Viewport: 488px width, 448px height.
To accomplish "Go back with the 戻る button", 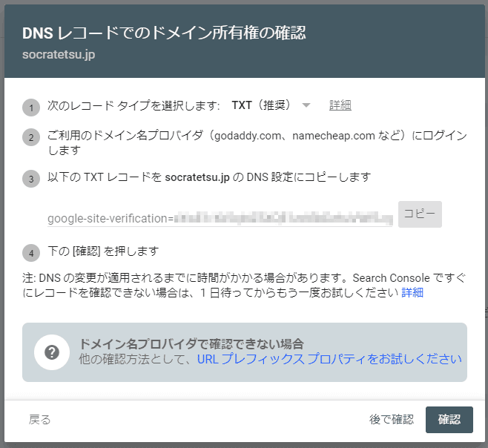I will (x=39, y=420).
